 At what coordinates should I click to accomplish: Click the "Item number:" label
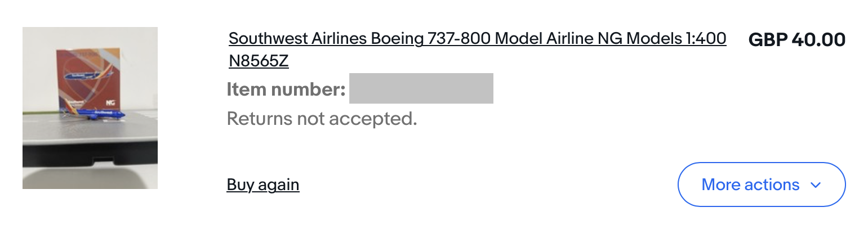286,89
